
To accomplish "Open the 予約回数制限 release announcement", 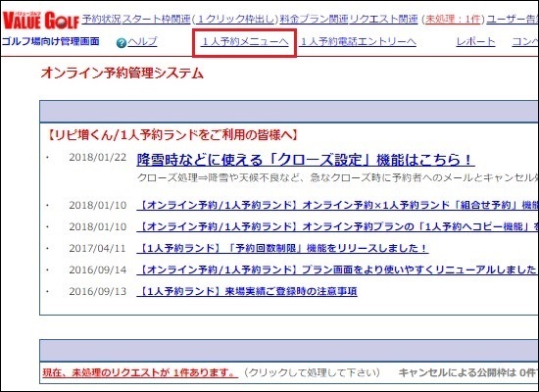I will (282, 248).
